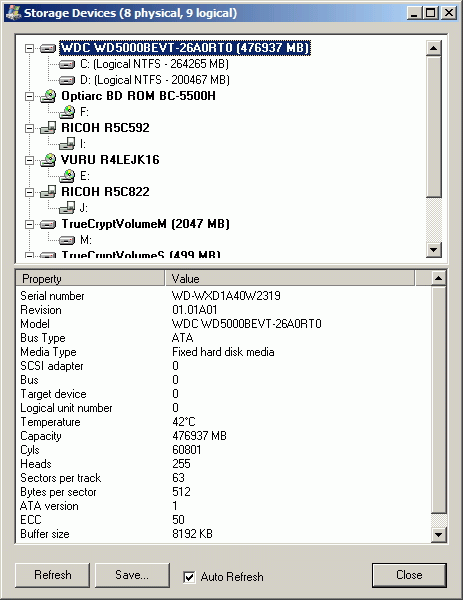This screenshot has height=600, width=463.
Task: Click the E: disc drive icon
Action: coord(67,176)
